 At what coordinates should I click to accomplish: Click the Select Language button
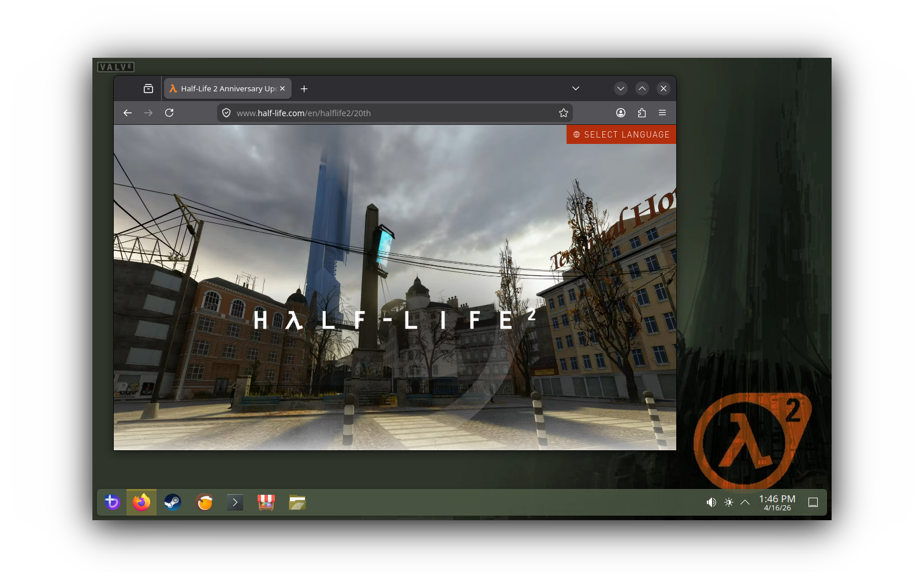(x=621, y=135)
